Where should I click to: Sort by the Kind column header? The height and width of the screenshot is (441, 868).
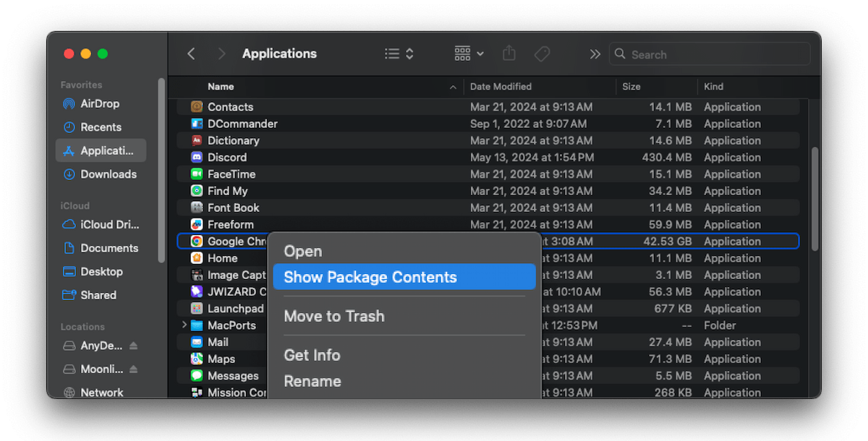pyautogui.click(x=713, y=86)
